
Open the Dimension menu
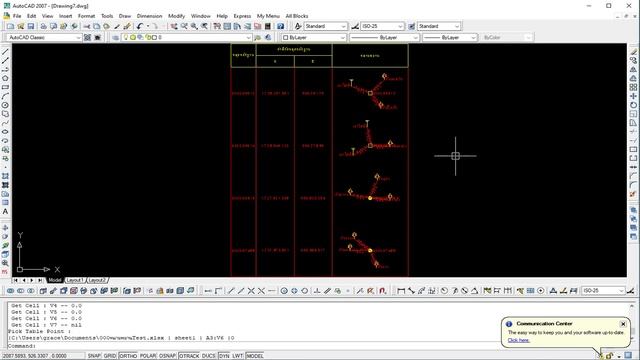click(149, 16)
